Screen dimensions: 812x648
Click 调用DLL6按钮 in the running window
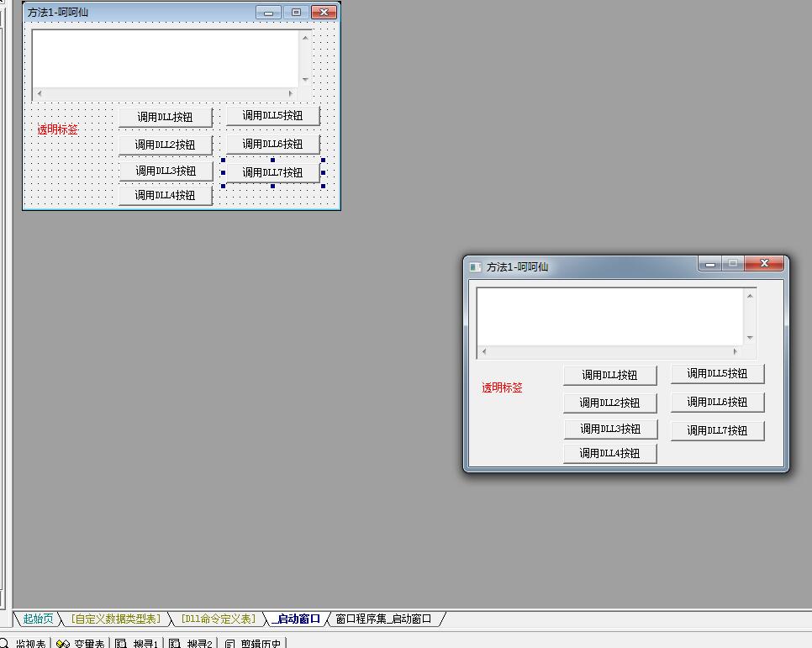[x=717, y=402]
